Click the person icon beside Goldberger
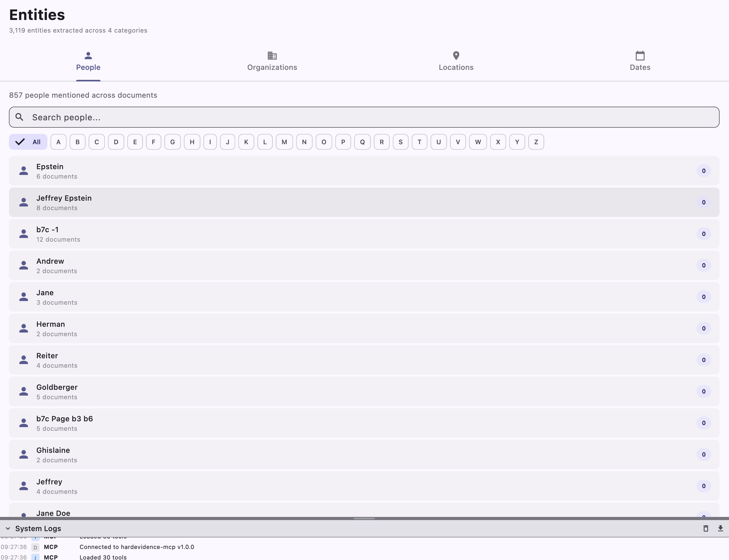Image resolution: width=729 pixels, height=560 pixels. coord(24,391)
